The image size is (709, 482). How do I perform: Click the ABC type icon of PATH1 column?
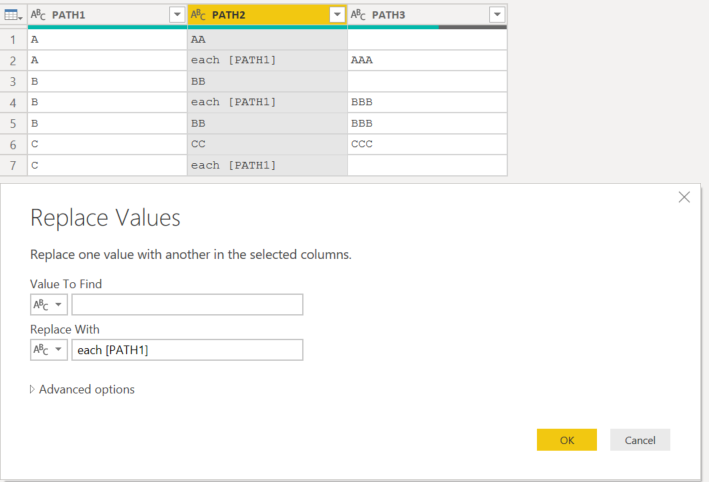coord(38,15)
